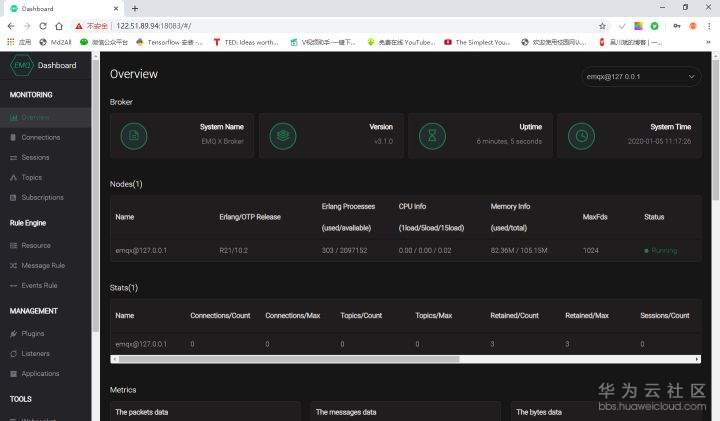Click the Stats table horizontal scrollbar thumb
This screenshot has height=421, width=720.
pyautogui.click(x=289, y=359)
